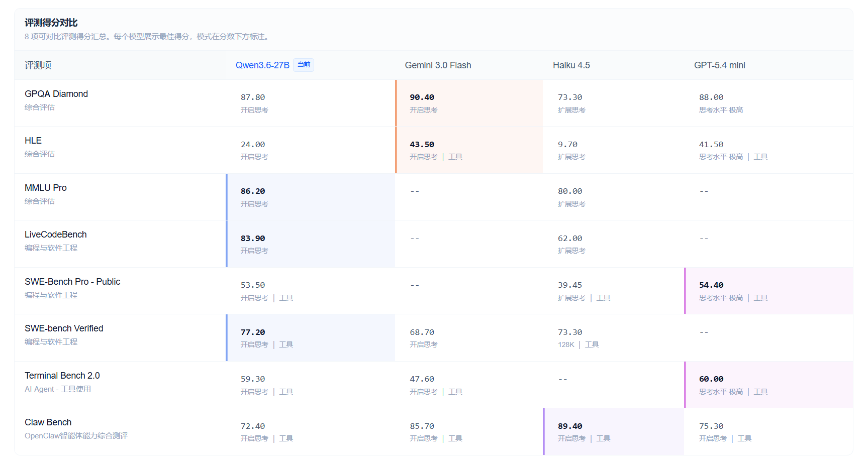
Task: Click the 当前 badge next to Qwen3.6-27B
Action: (304, 65)
